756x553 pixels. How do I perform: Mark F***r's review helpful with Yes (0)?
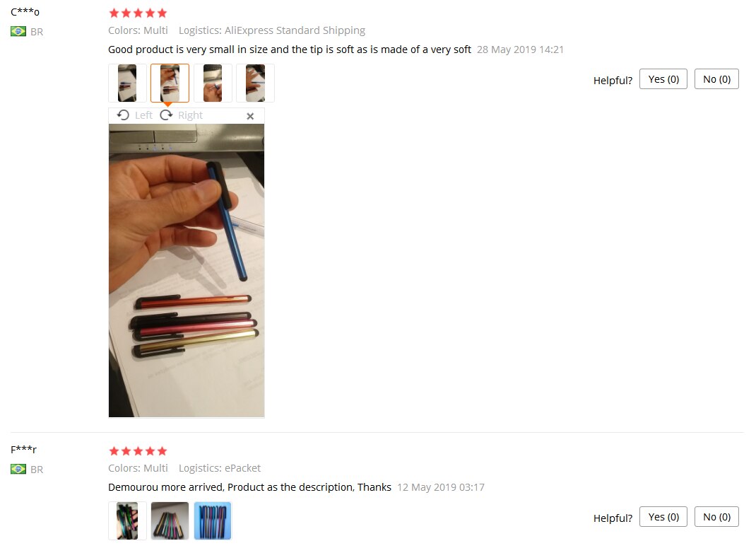(x=663, y=517)
